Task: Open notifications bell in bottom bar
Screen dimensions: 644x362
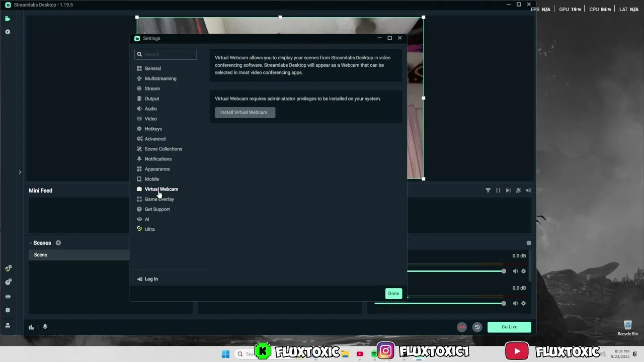Action: click(x=45, y=327)
